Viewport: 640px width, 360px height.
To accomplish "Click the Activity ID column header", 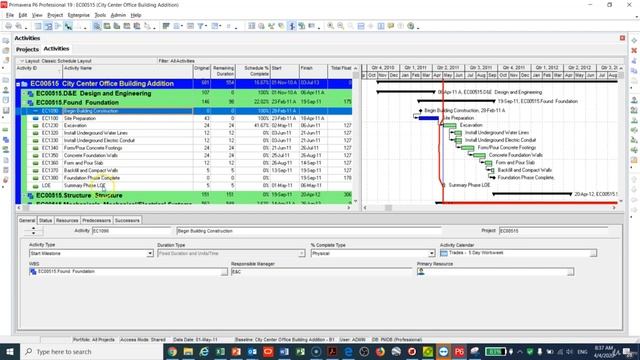I will (x=39, y=71).
